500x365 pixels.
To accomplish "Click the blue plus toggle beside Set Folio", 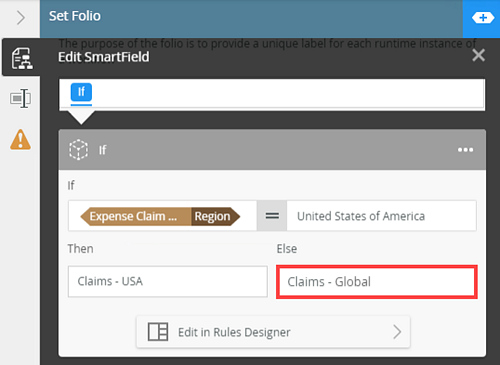I will pyautogui.click(x=482, y=18).
